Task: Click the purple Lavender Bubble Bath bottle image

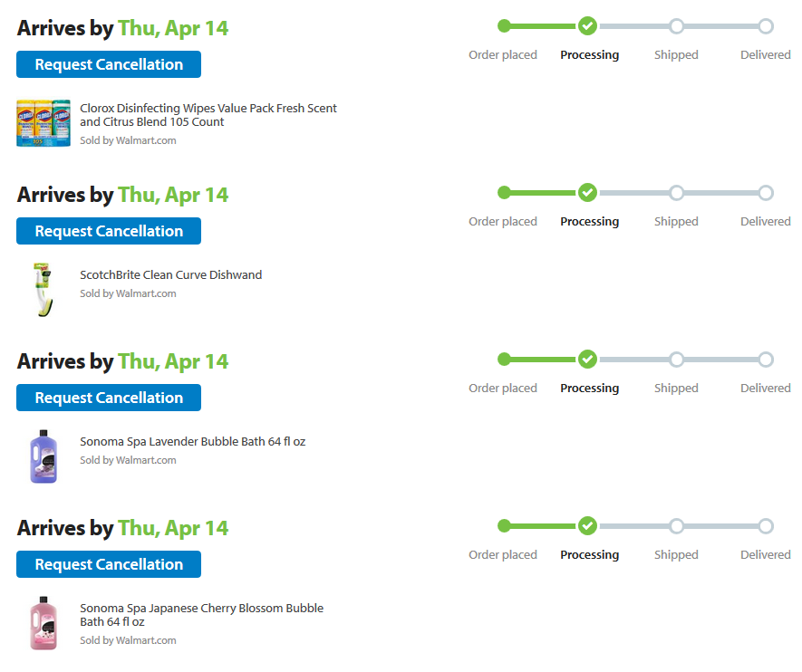Action: [x=43, y=456]
